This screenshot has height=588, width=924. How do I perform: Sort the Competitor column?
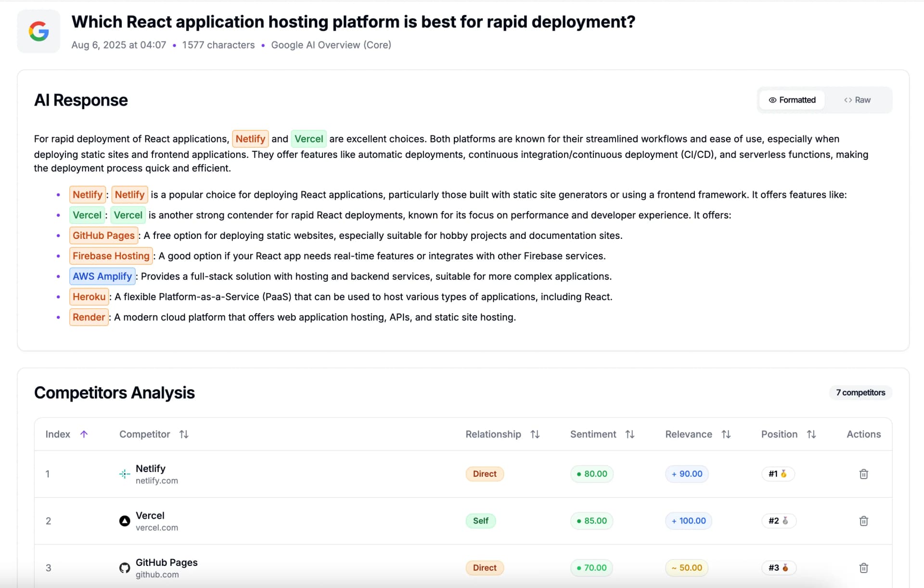coord(183,434)
